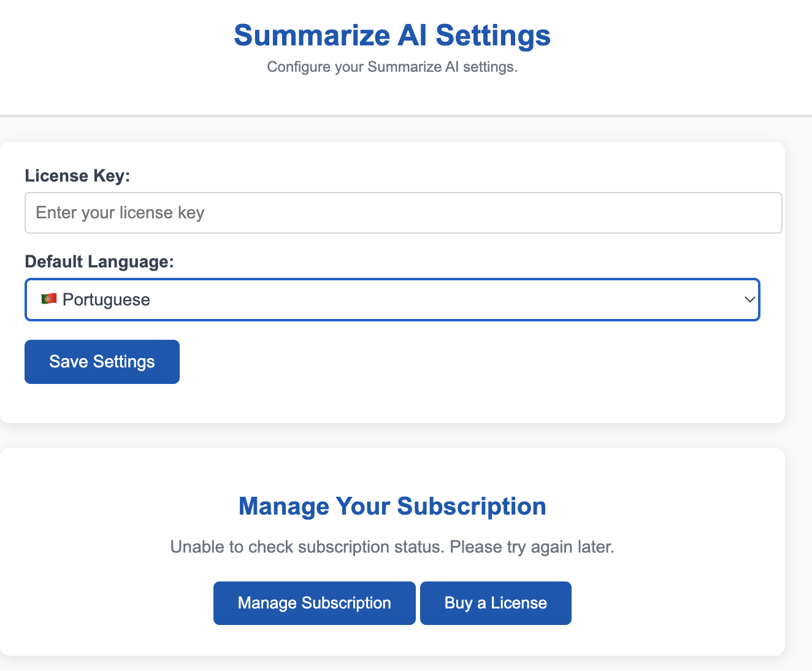The width and height of the screenshot is (812, 671).
Task: Click the Portuguese flag icon
Action: (x=49, y=299)
